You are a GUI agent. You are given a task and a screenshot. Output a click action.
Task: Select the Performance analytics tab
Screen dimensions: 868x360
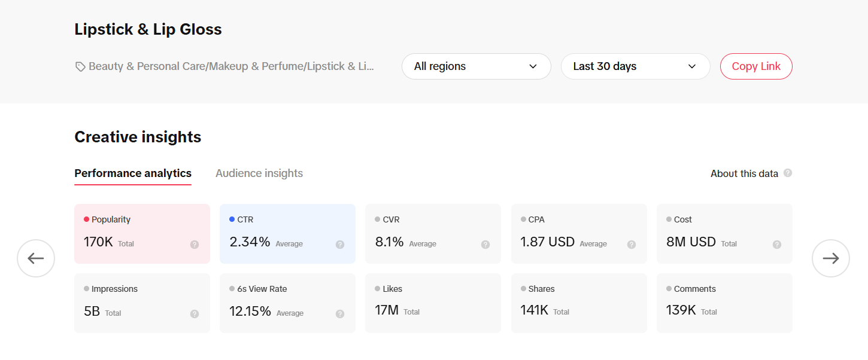pos(132,173)
